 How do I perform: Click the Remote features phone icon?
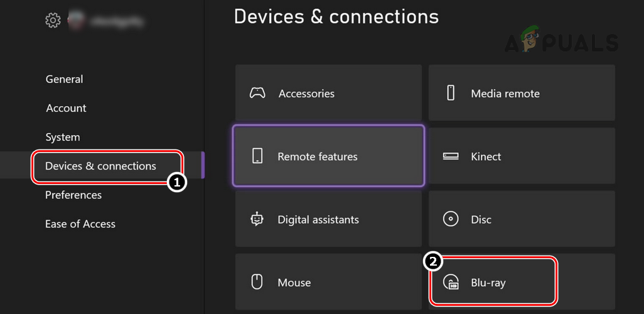pyautogui.click(x=257, y=156)
